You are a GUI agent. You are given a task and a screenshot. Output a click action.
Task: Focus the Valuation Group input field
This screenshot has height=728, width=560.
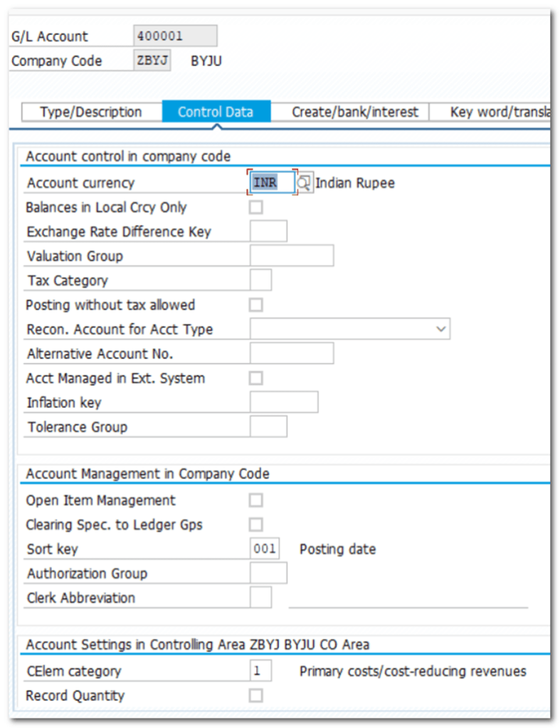click(292, 256)
